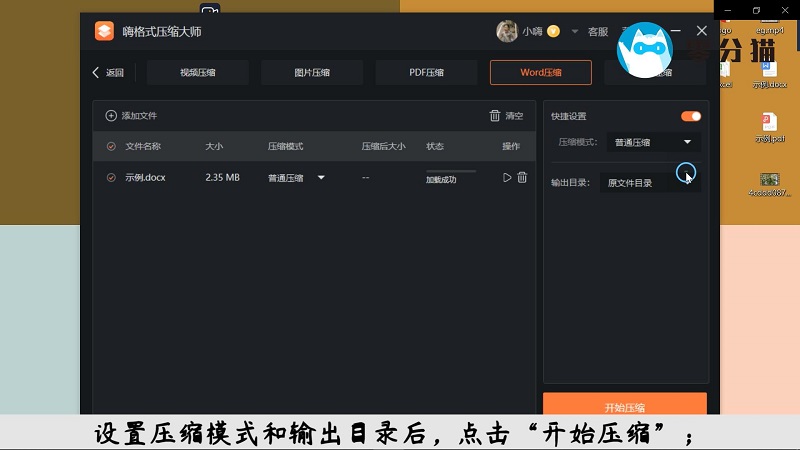This screenshot has height=450, width=800.
Task: Start compressing 示例.docx with play icon
Action: [x=507, y=178]
